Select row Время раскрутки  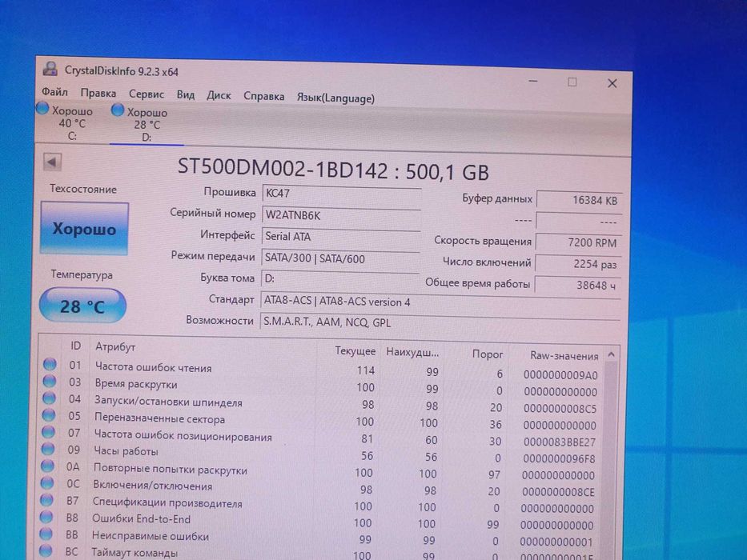tap(322, 386)
